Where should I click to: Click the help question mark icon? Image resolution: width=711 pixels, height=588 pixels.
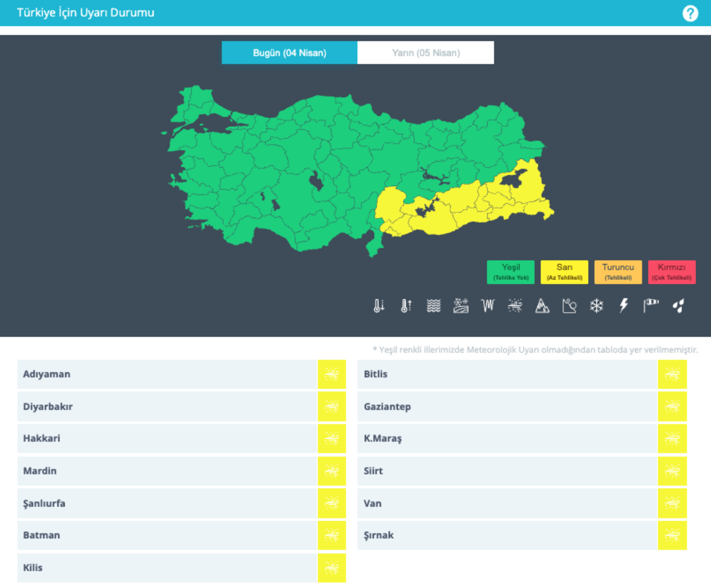coord(690,13)
